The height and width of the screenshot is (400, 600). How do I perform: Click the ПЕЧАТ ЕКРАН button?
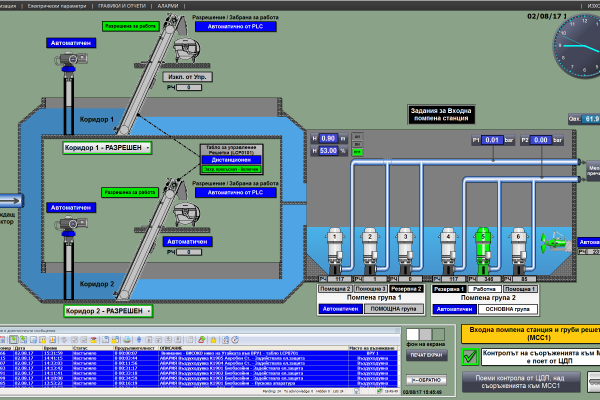click(426, 355)
